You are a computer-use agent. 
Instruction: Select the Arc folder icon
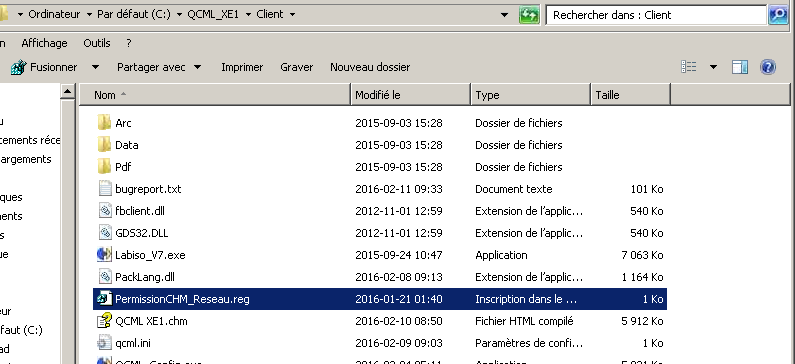(104, 123)
